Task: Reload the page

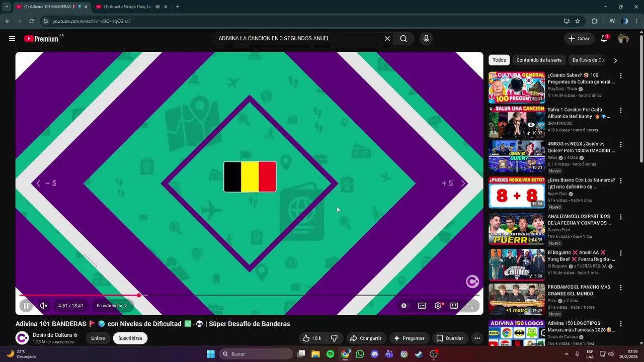Action: point(31,21)
